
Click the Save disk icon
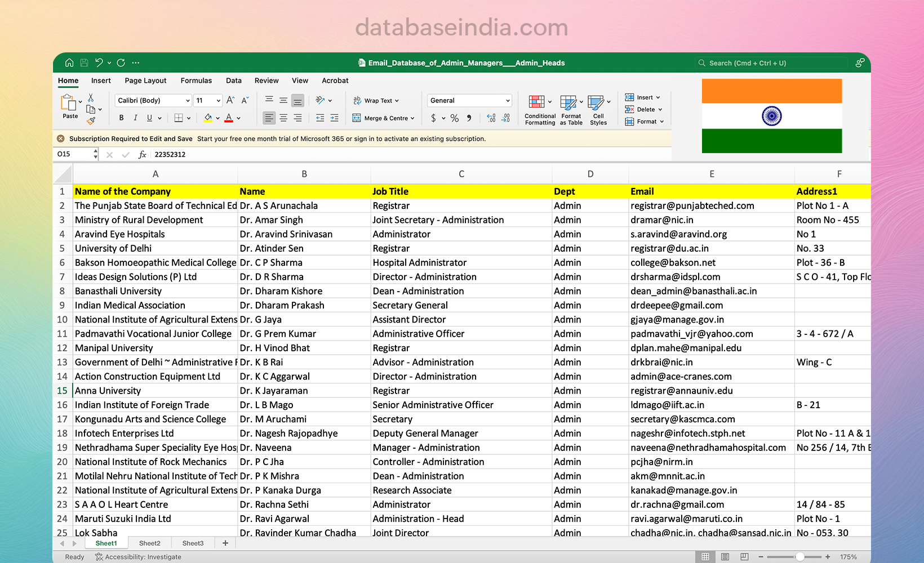84,62
